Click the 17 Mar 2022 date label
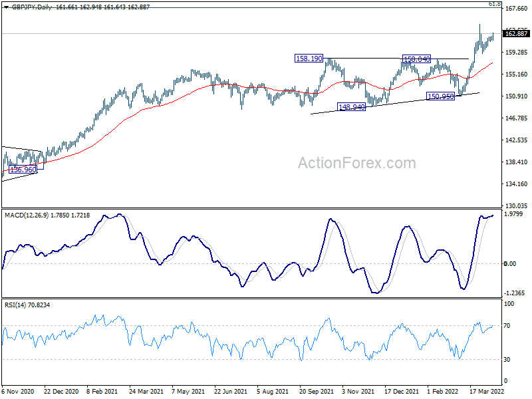The width and height of the screenshot is (532, 399). pos(487,391)
